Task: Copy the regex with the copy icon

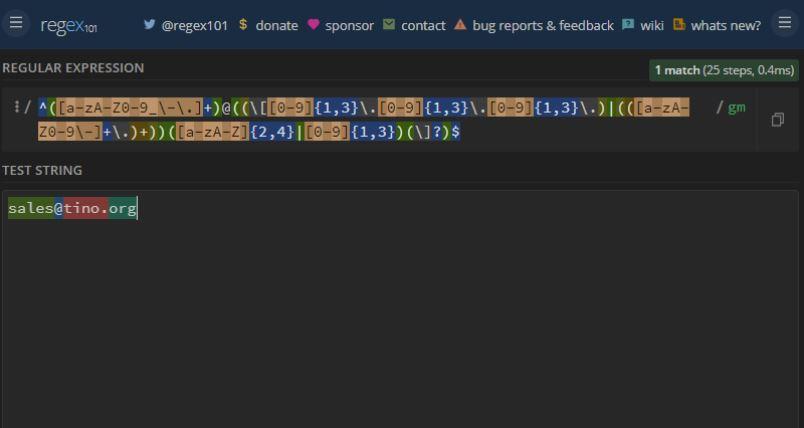Action: [777, 120]
